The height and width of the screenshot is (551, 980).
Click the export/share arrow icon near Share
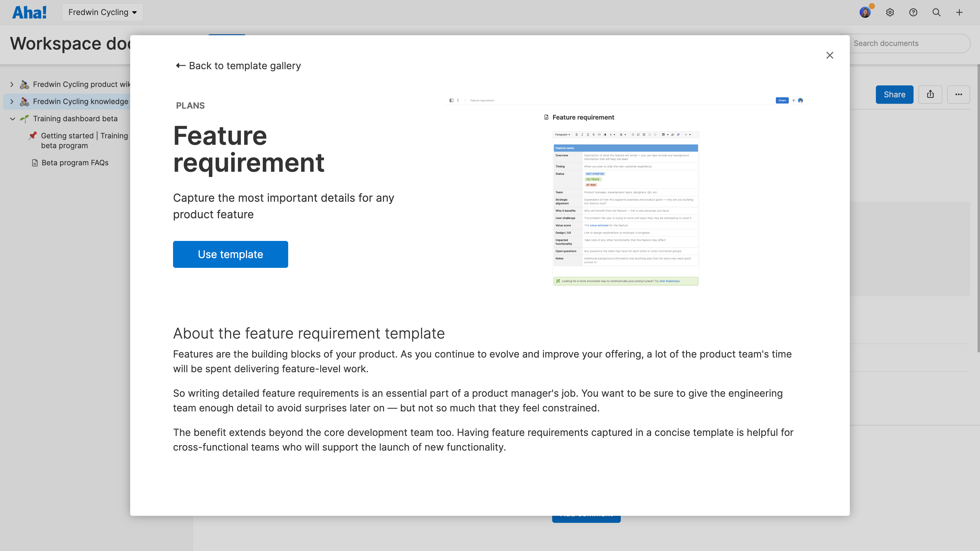pyautogui.click(x=931, y=94)
